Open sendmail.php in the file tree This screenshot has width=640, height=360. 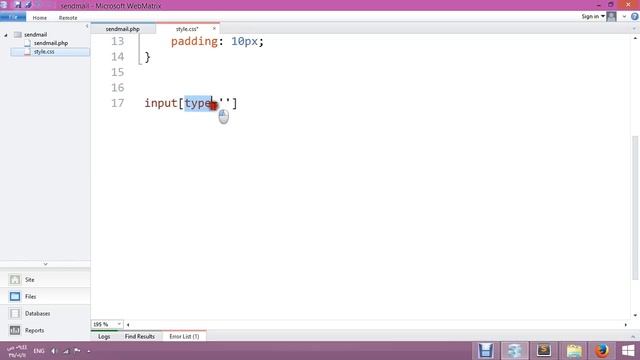[x=51, y=43]
